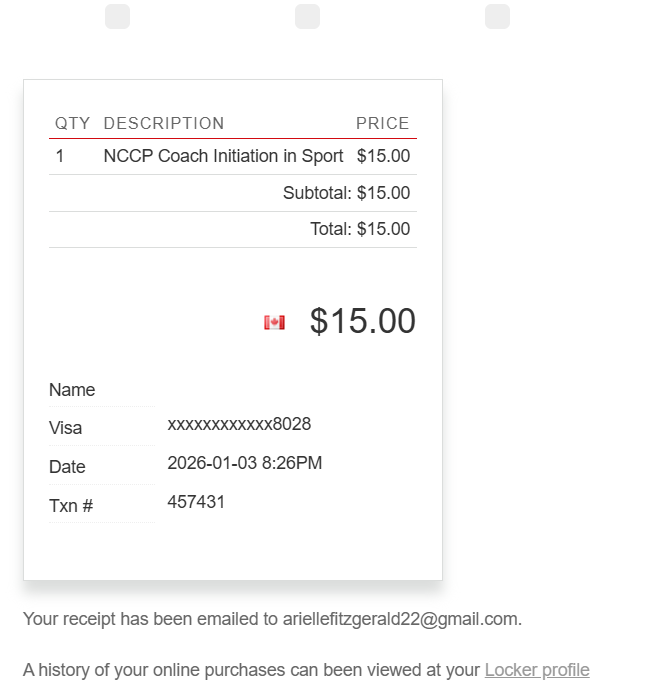Click the masked card number ending 8028
This screenshot has width=657, height=682.
tap(239, 424)
